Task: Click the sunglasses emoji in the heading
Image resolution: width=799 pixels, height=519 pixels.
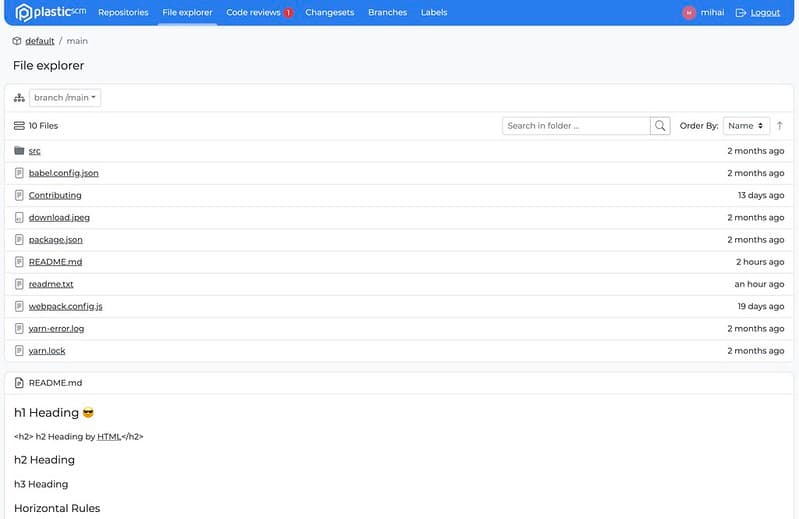Action: click(x=88, y=413)
